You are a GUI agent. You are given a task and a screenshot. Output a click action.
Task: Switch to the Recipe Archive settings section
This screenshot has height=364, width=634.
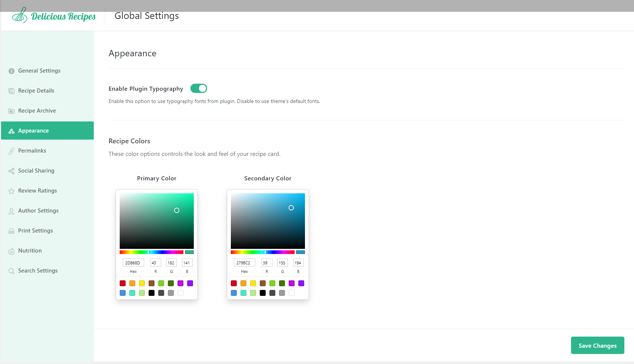[x=37, y=110]
